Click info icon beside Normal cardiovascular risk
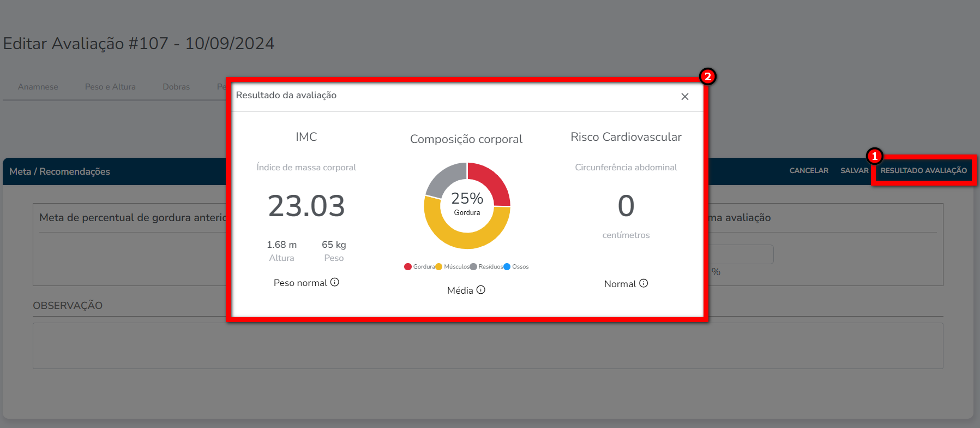This screenshot has width=980, height=428. click(644, 283)
